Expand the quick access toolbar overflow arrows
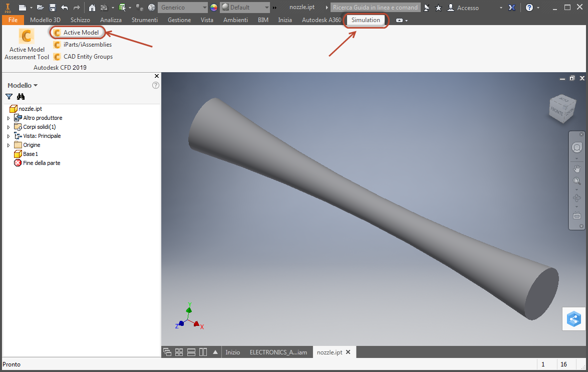 pos(274,8)
